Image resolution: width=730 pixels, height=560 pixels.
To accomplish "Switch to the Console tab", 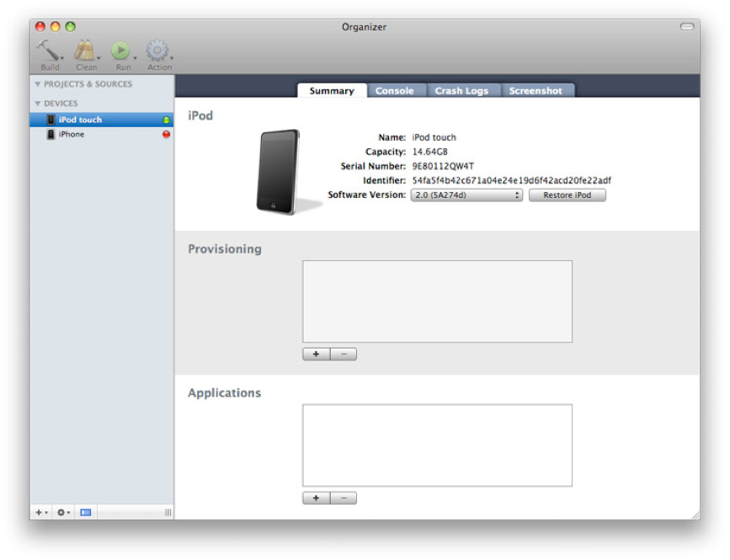I will click(x=394, y=91).
